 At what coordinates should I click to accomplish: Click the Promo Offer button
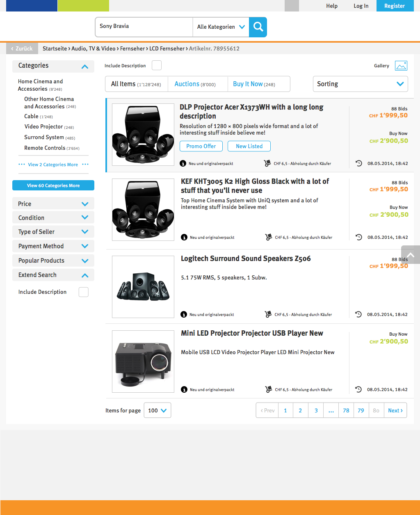[x=201, y=146]
